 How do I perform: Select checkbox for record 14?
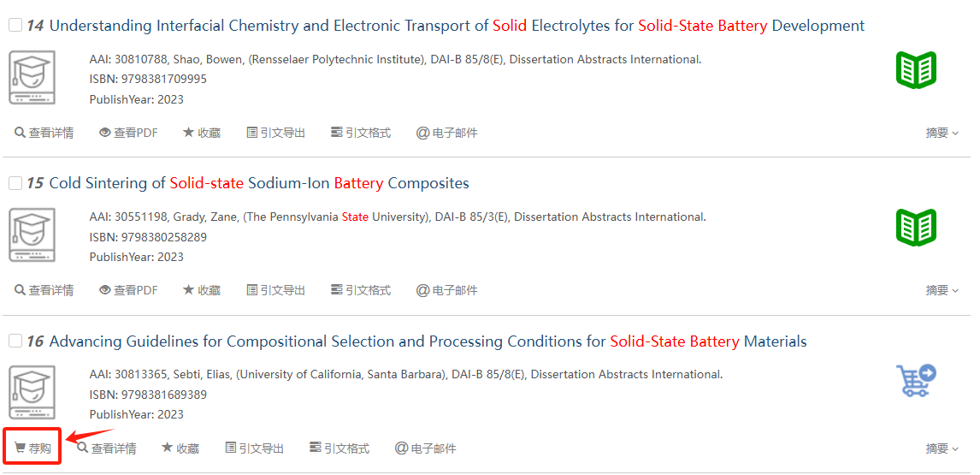pyautogui.click(x=15, y=26)
